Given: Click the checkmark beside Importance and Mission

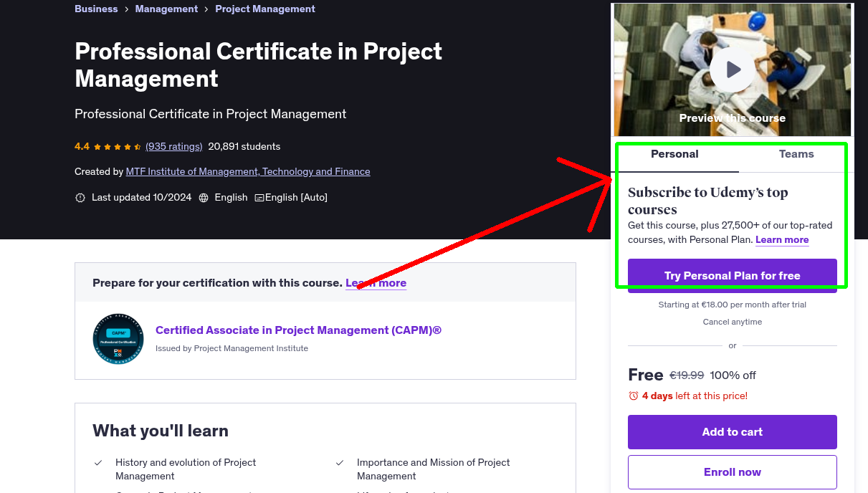Looking at the screenshot, I should (340, 463).
